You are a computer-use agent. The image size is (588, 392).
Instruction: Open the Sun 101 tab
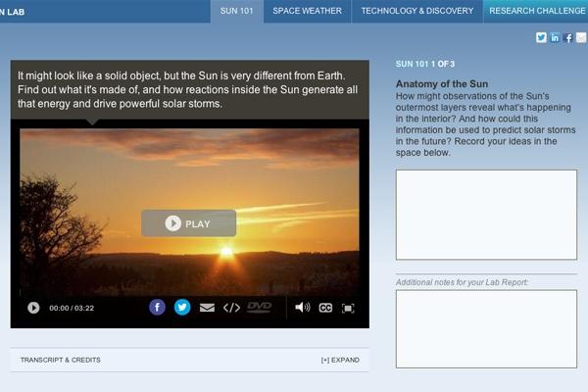click(x=236, y=11)
